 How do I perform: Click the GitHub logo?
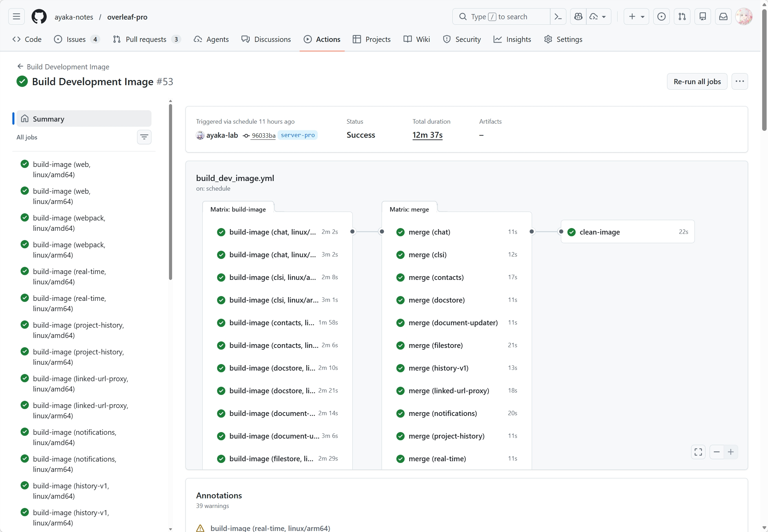tap(39, 16)
